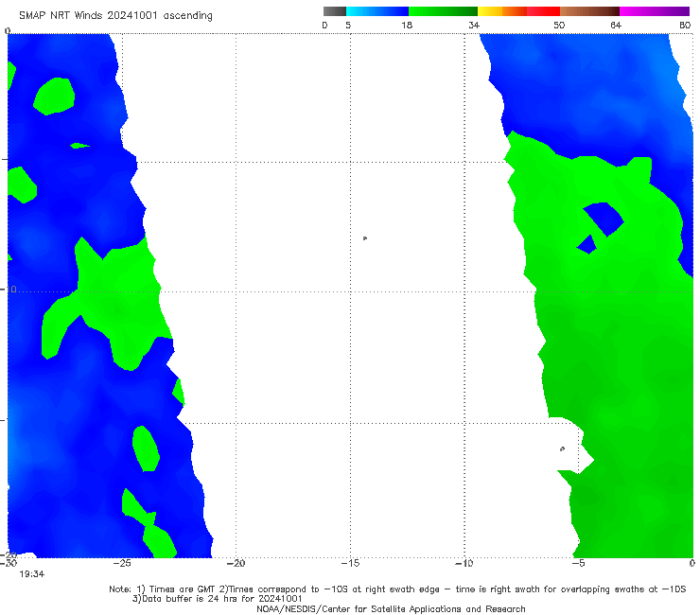
Task: Click the small island marker near -5 longitude
Action: click(562, 448)
